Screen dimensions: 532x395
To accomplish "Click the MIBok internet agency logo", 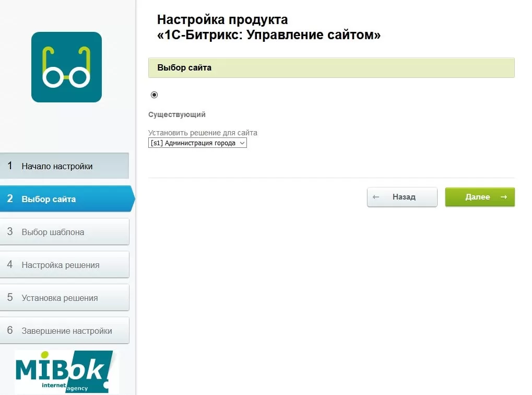I will click(66, 372).
